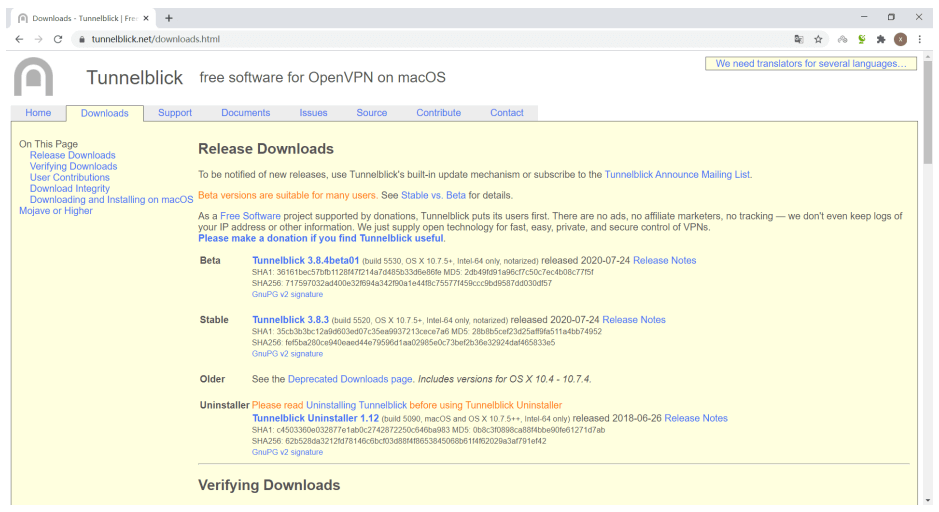This screenshot has height=512, width=939.
Task: Open the Deprecated Downloads page link
Action: [x=350, y=379]
